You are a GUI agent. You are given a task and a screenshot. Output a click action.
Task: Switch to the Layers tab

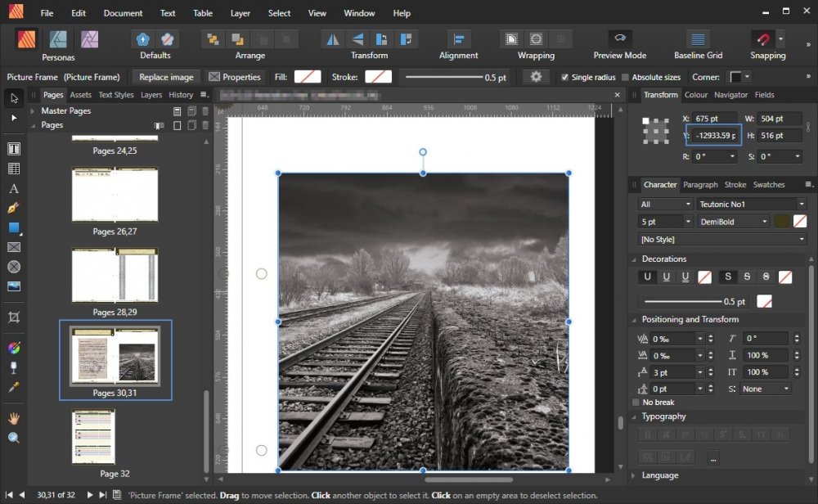[151, 95]
